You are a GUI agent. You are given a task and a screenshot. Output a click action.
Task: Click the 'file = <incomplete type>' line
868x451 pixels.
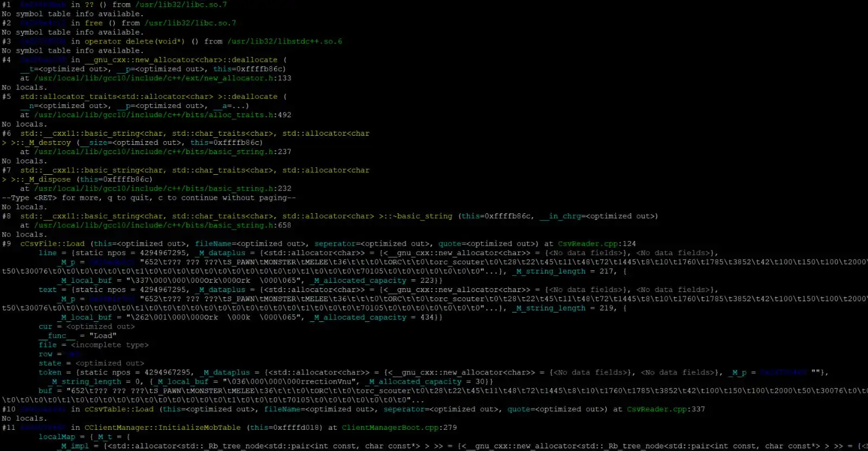point(93,345)
